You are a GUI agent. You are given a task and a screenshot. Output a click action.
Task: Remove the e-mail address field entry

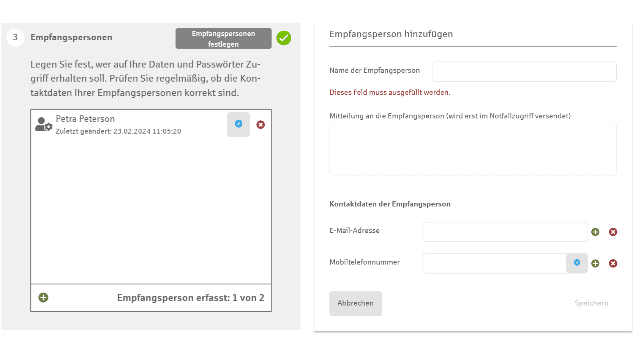[x=613, y=232]
